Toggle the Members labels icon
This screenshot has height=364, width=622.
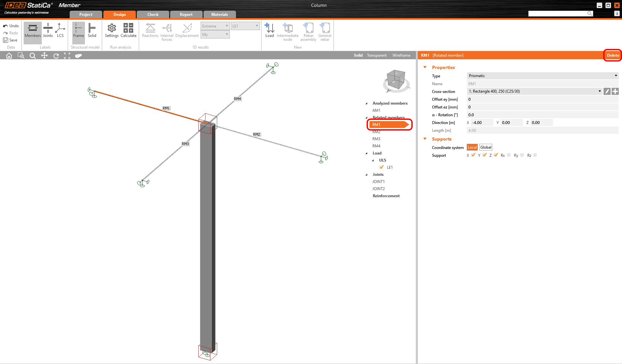(33, 30)
